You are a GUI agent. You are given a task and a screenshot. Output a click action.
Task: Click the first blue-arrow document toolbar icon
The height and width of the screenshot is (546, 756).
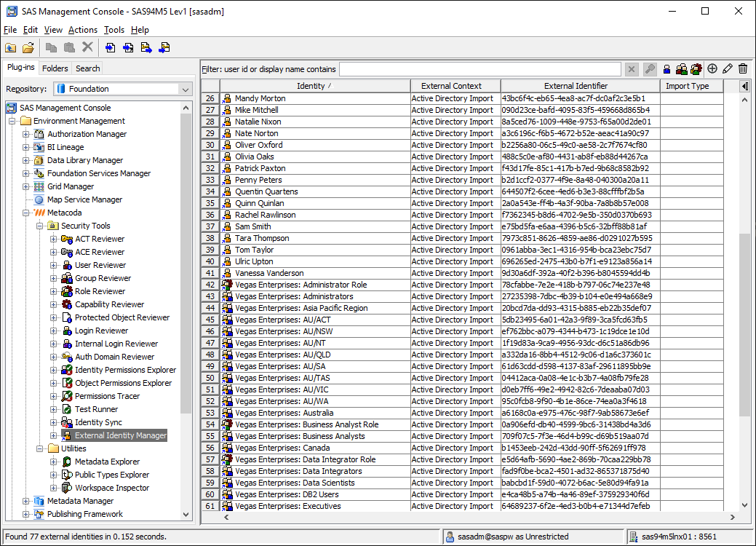click(x=110, y=48)
